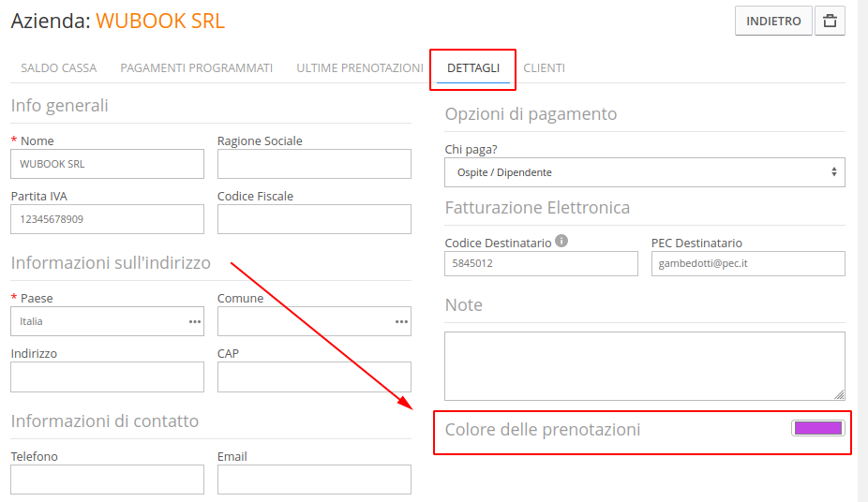Switch to the SALDO CASSA tab
Viewport: 868px width, 502px height.
[x=59, y=68]
